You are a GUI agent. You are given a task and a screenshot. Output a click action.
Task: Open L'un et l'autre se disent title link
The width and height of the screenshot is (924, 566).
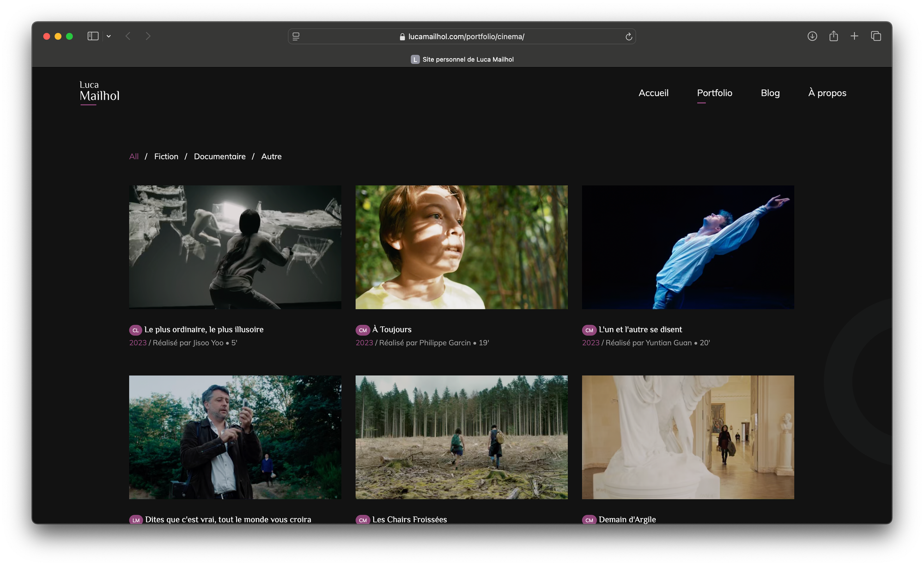[640, 329]
